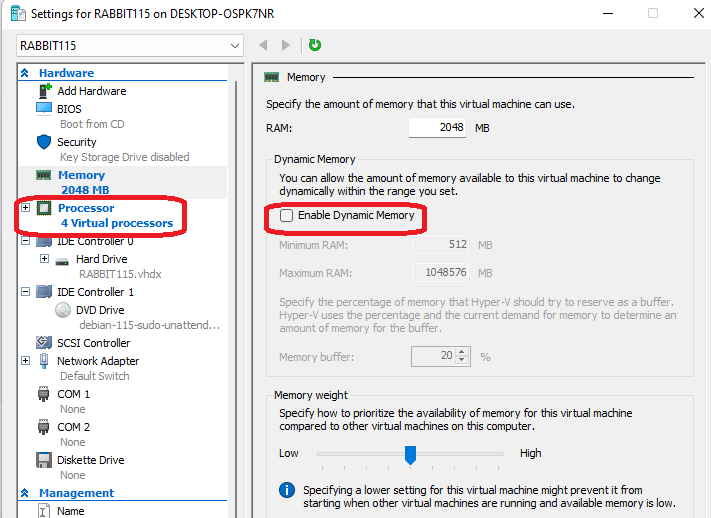Select COM 2 in the tree
This screenshot has height=518, width=711.
[x=73, y=427]
